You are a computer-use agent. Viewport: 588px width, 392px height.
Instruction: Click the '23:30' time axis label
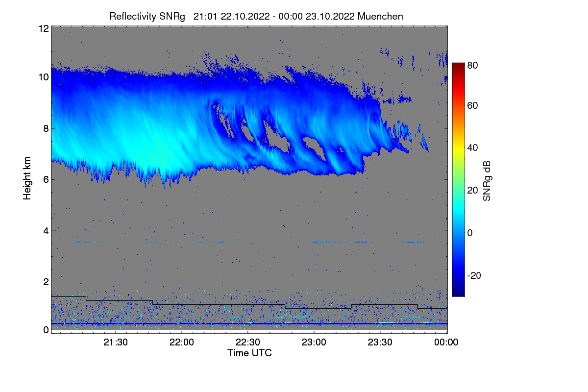[x=380, y=343]
